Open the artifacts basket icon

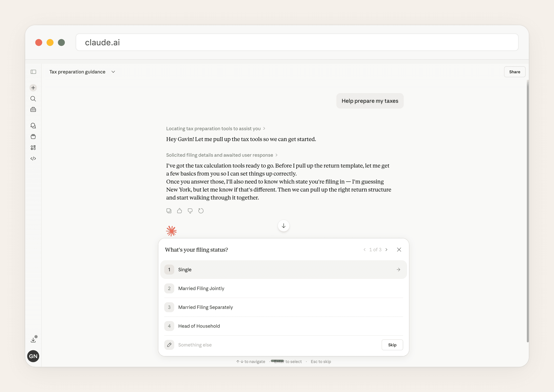[x=33, y=136]
